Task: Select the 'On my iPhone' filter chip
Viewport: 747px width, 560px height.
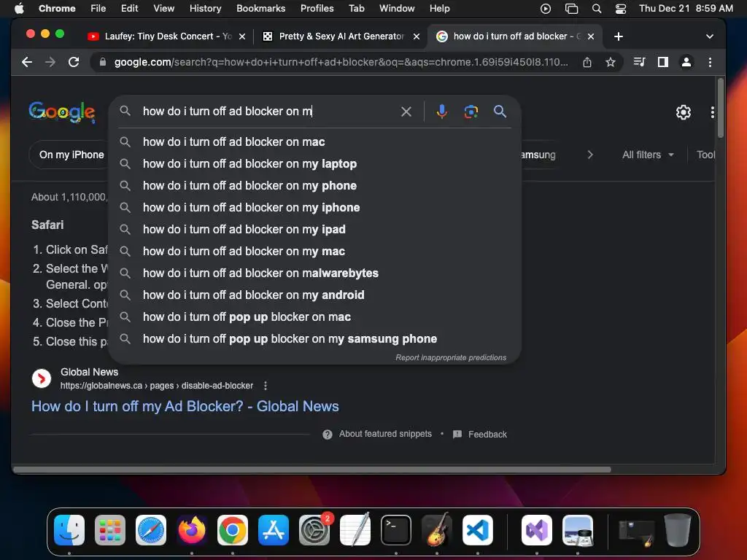Action: coord(71,155)
